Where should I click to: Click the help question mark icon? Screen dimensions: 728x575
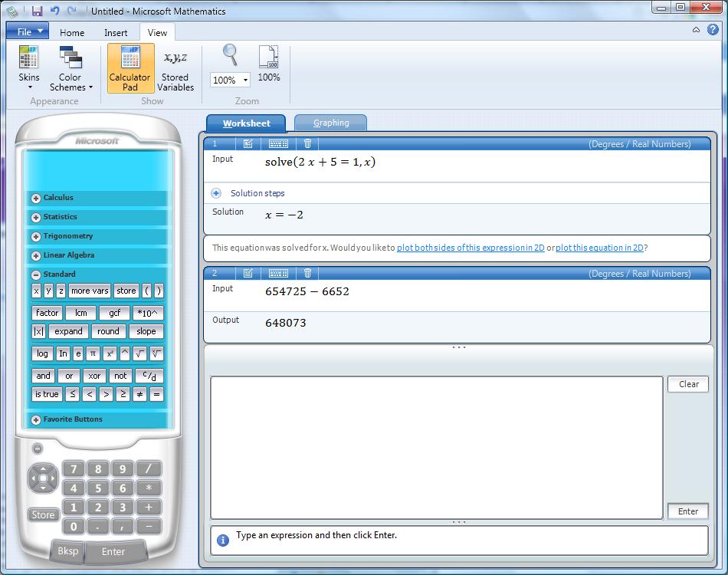coord(713,30)
